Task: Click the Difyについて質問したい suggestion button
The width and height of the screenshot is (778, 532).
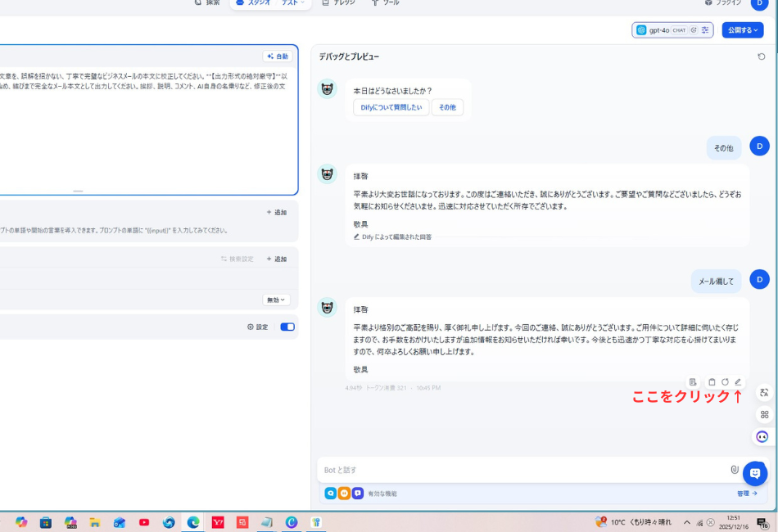Action: click(x=391, y=106)
